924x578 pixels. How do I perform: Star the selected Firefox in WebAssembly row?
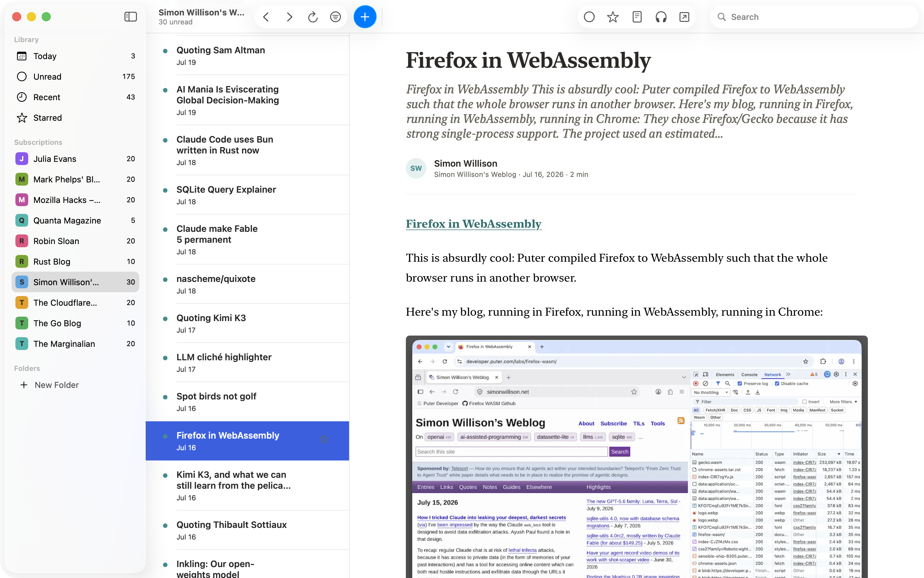[324, 439]
